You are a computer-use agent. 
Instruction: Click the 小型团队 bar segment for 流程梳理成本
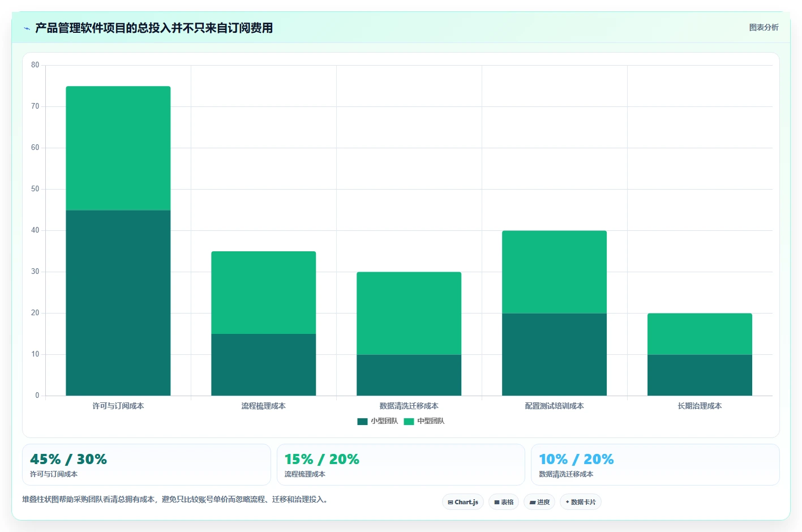[264, 365]
